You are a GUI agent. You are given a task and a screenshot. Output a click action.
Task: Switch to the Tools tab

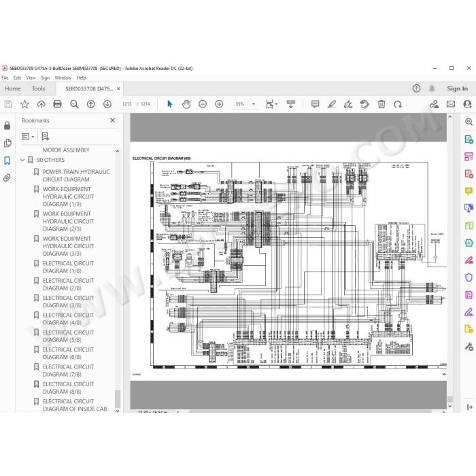(38, 88)
